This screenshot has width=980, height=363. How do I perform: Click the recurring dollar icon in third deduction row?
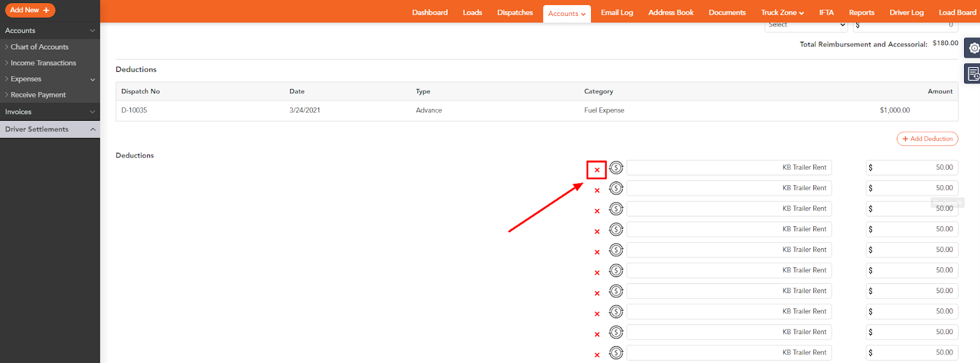(616, 208)
